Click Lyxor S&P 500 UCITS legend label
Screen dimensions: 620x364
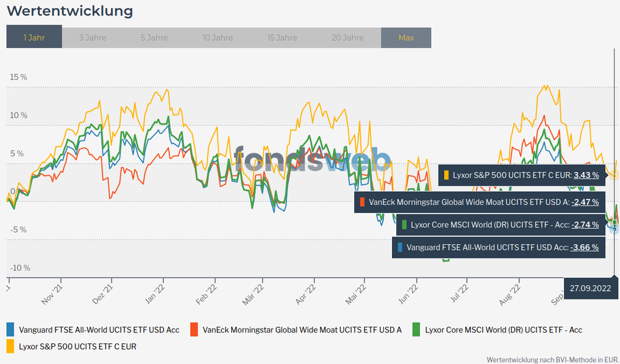pyautogui.click(x=78, y=346)
